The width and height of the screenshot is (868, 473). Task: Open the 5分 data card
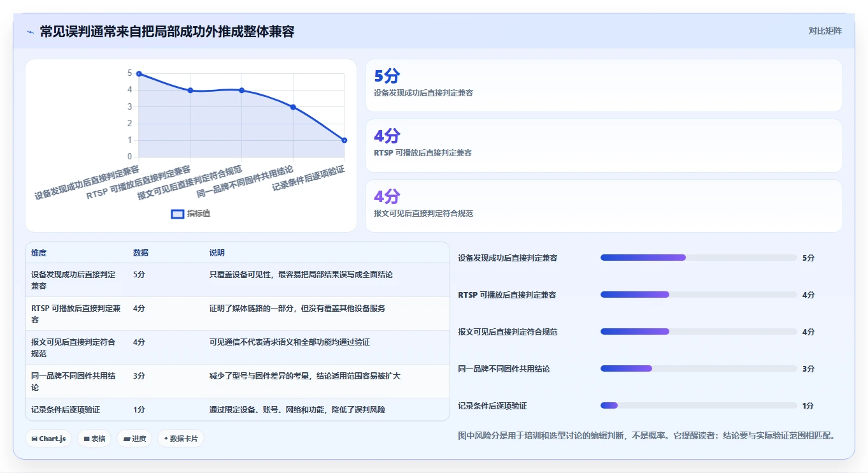[x=604, y=85]
